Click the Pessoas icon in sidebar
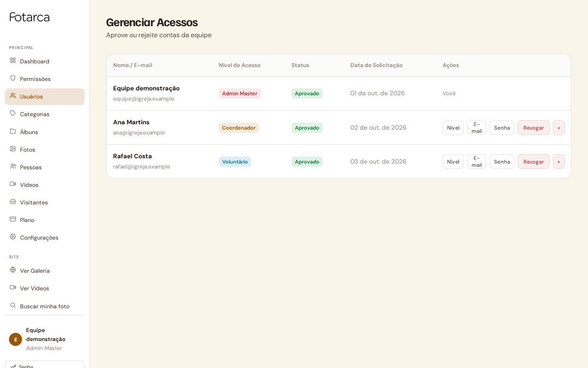 click(x=13, y=166)
